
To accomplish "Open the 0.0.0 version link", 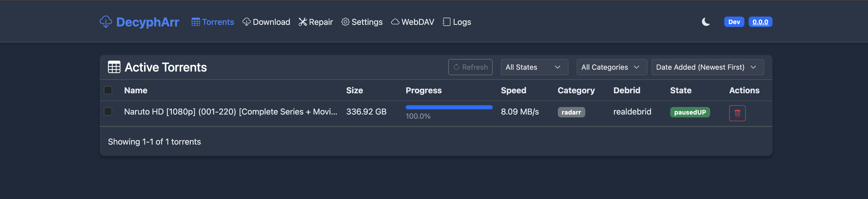I will coord(760,22).
